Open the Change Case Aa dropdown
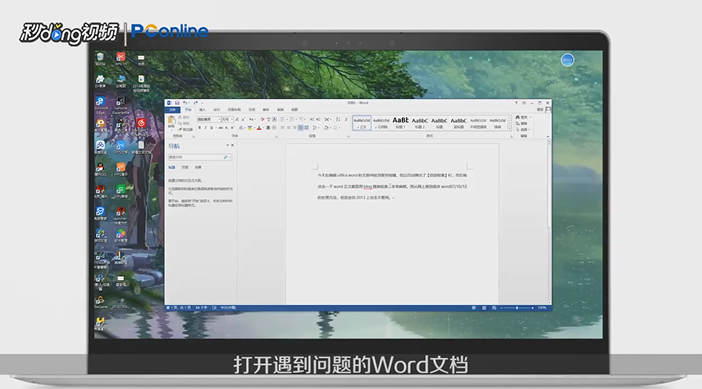This screenshot has width=702, height=389. coord(252,119)
